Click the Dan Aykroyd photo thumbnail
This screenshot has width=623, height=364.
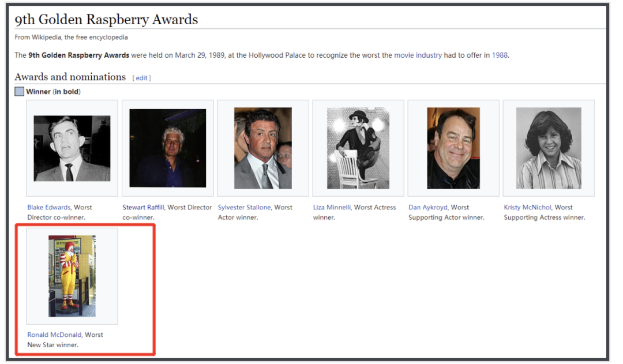tap(453, 148)
